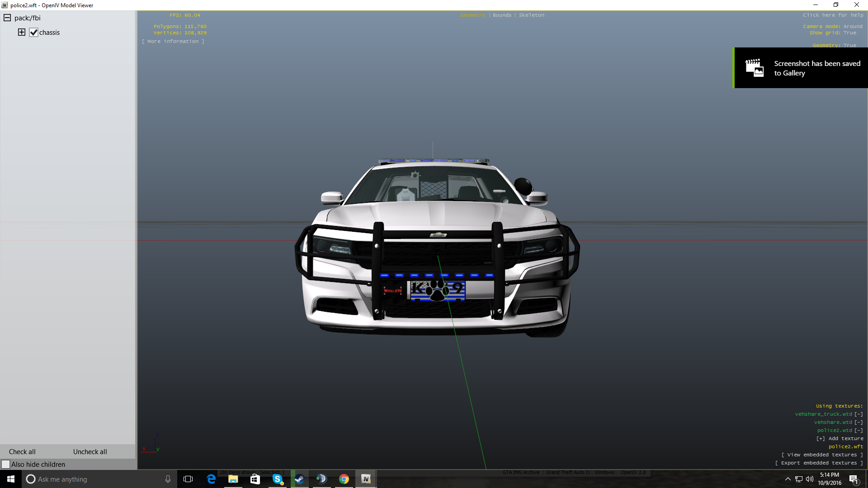This screenshot has height=488, width=868.
Task: Click the Windows Start button
Action: point(11,479)
